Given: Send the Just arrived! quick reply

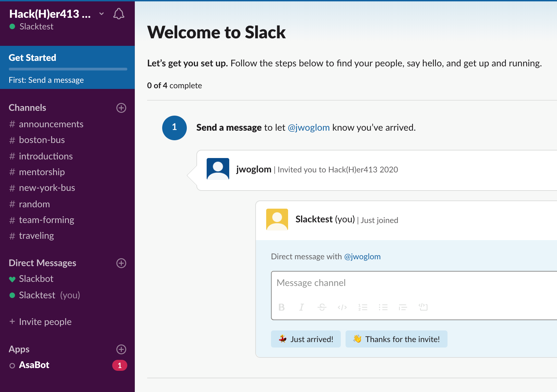Looking at the screenshot, I should (x=306, y=339).
